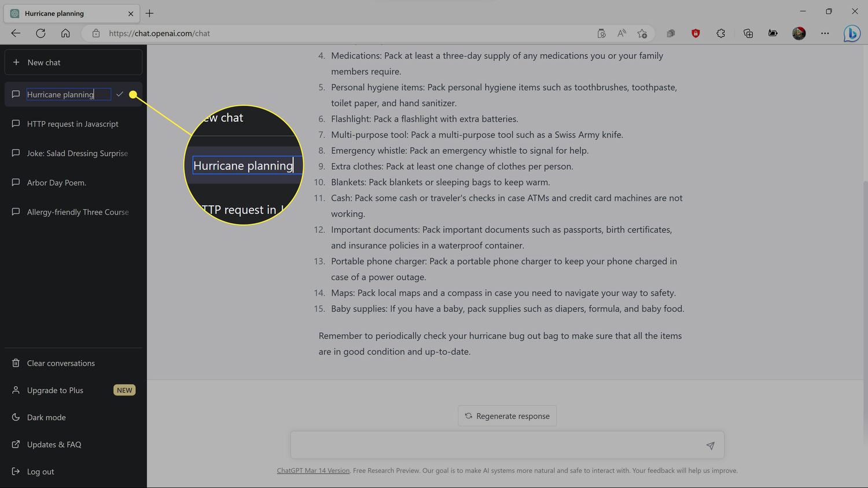Click the Read Aloud icon in address bar
The height and width of the screenshot is (488, 868).
pos(621,34)
